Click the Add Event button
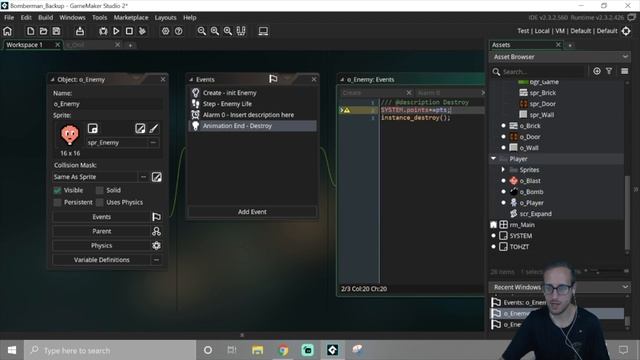 [x=252, y=212]
